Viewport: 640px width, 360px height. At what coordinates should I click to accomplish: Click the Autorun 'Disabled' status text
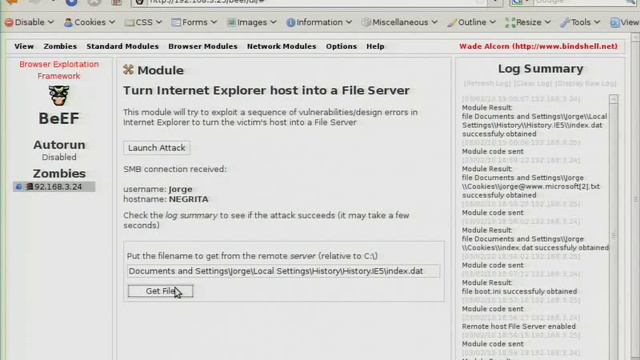59,157
